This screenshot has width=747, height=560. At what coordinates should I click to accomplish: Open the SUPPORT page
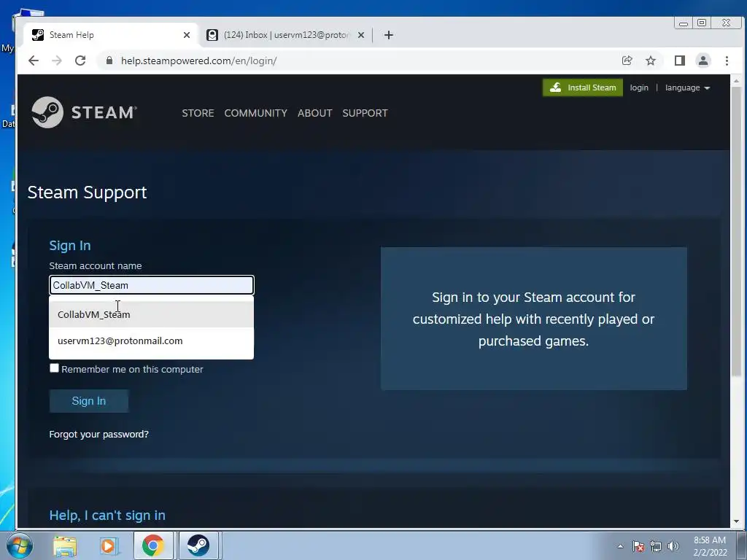pyautogui.click(x=365, y=113)
